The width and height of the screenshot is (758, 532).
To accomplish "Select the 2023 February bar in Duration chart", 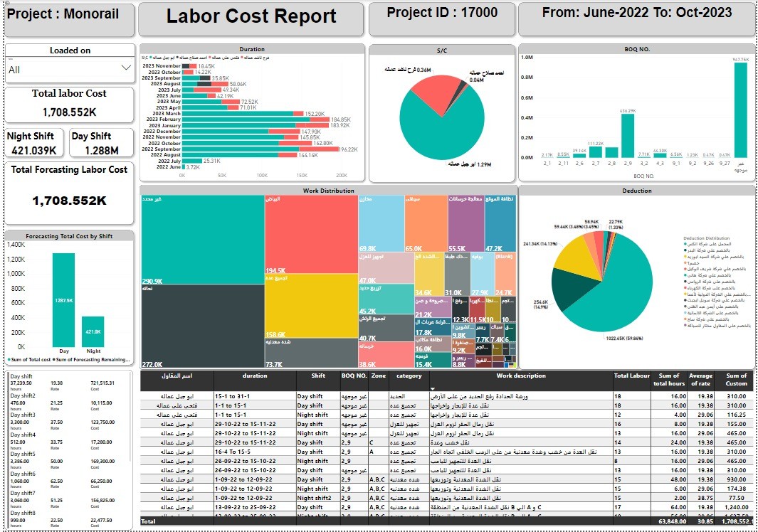I will (247, 119).
